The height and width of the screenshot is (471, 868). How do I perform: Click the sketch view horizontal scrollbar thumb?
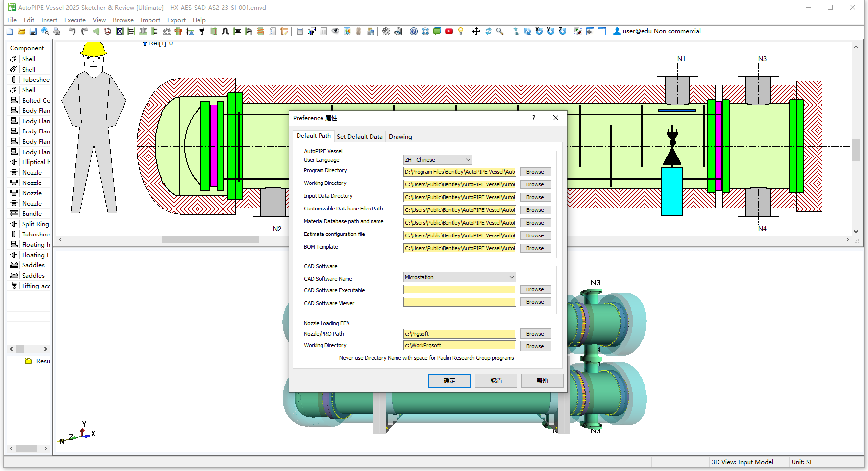210,240
